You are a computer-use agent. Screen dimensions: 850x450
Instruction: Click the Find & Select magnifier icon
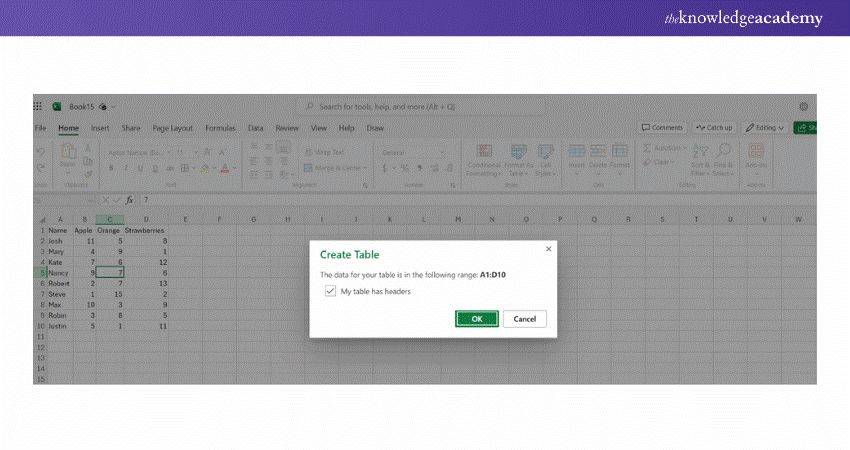click(725, 150)
